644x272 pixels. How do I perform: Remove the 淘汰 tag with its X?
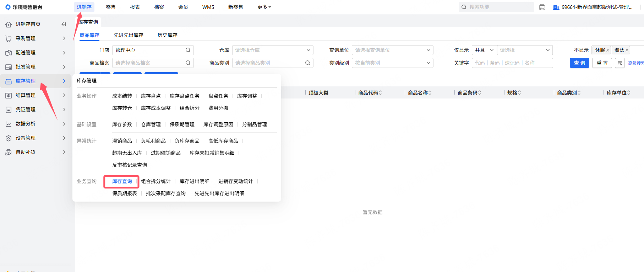(x=627, y=50)
